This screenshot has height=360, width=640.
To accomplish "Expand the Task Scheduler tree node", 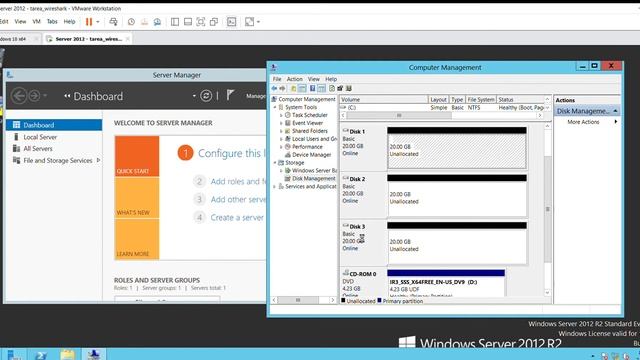I will coord(281,116).
